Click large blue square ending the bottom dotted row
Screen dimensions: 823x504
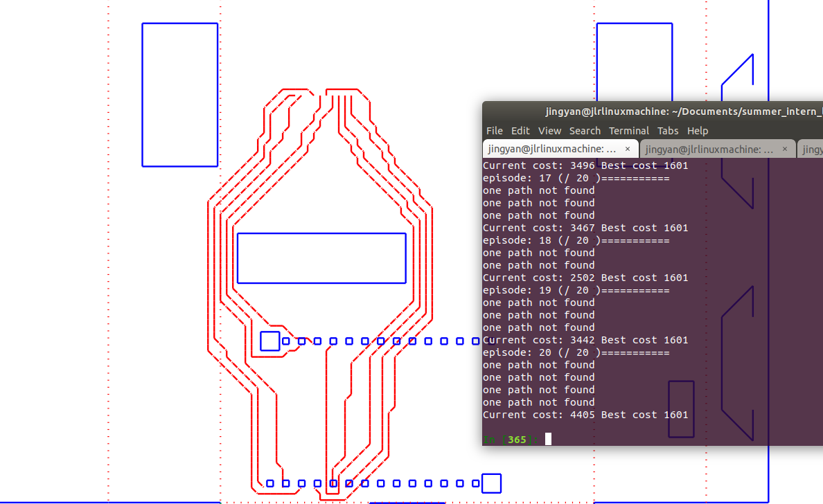(491, 483)
